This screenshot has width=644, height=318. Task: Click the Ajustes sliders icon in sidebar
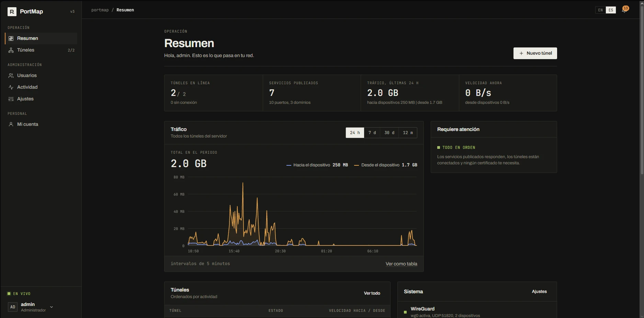pos(11,99)
